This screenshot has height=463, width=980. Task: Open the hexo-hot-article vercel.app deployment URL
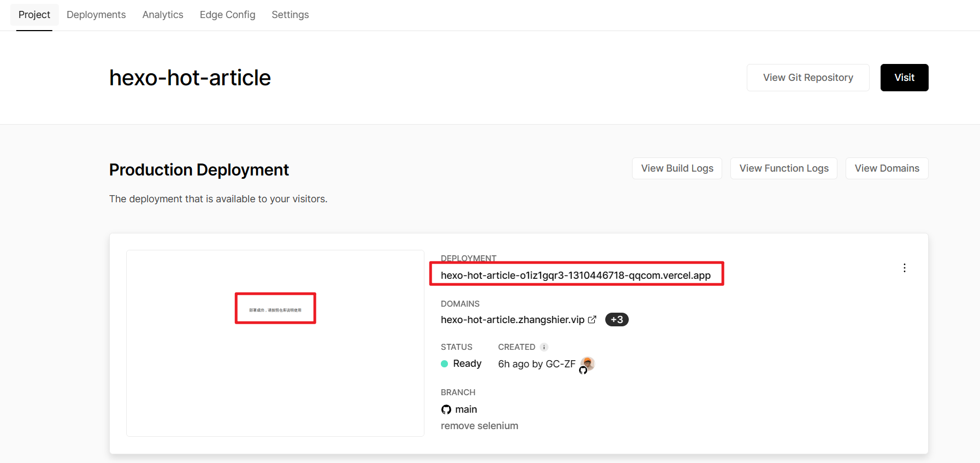(x=575, y=275)
